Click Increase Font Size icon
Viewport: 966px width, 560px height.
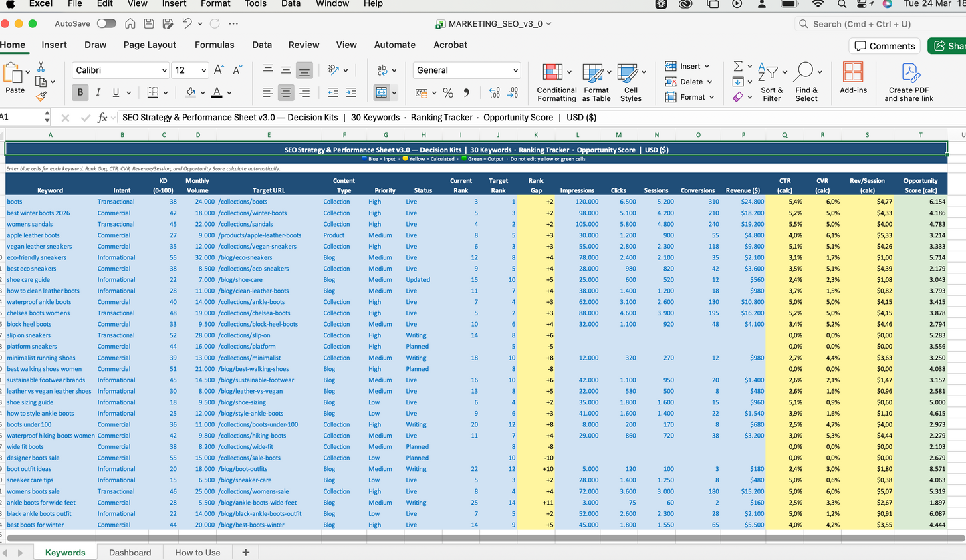[219, 70]
